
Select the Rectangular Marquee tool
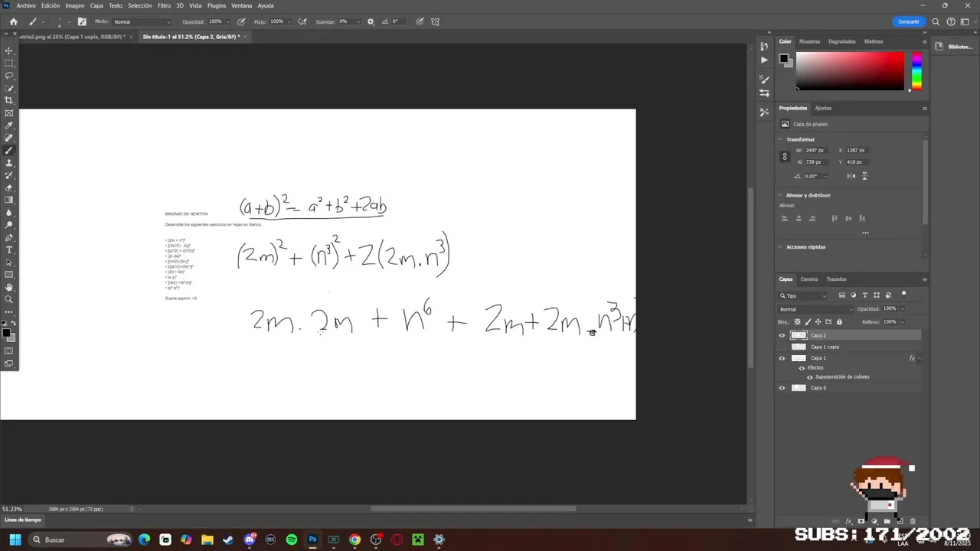[x=9, y=63]
